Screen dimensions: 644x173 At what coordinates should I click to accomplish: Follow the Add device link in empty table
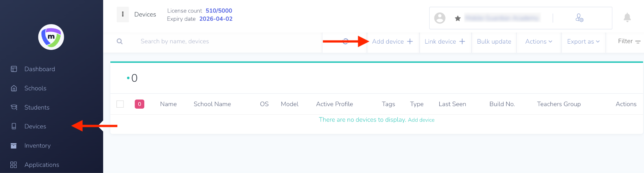(x=421, y=120)
